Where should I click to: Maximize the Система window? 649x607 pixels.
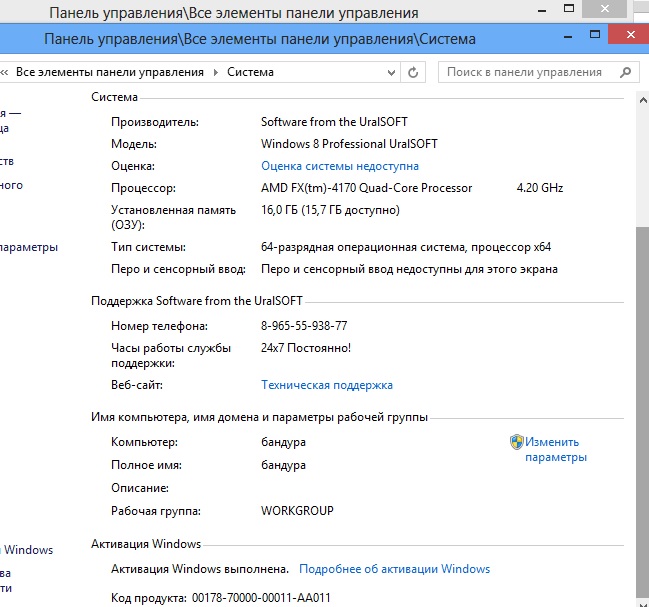[x=596, y=36]
